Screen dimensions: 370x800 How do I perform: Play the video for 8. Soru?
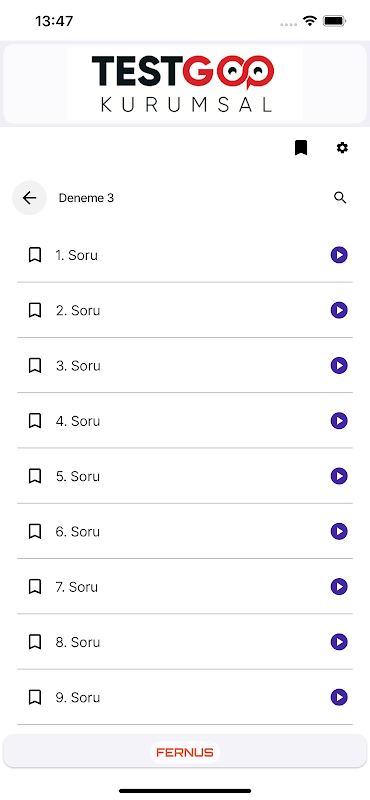click(339, 642)
